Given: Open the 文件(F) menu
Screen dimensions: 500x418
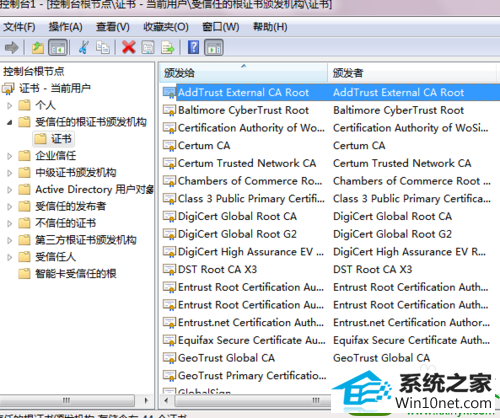Looking at the screenshot, I should pos(19,27).
